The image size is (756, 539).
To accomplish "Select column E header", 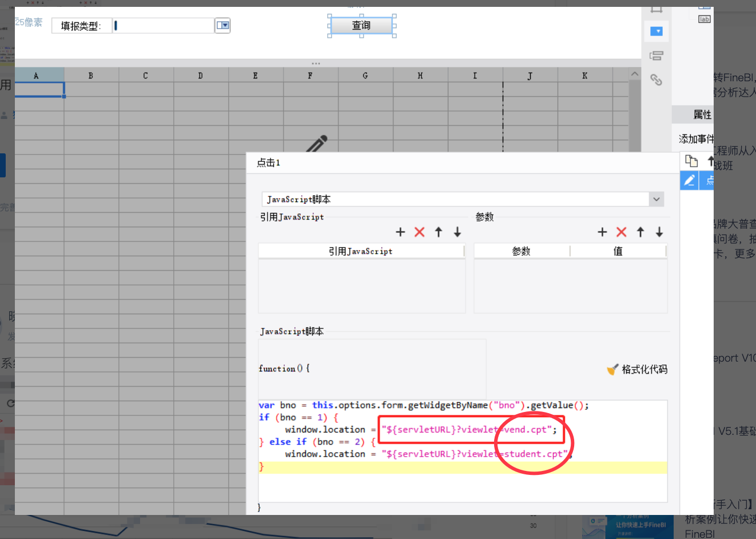I will click(256, 76).
